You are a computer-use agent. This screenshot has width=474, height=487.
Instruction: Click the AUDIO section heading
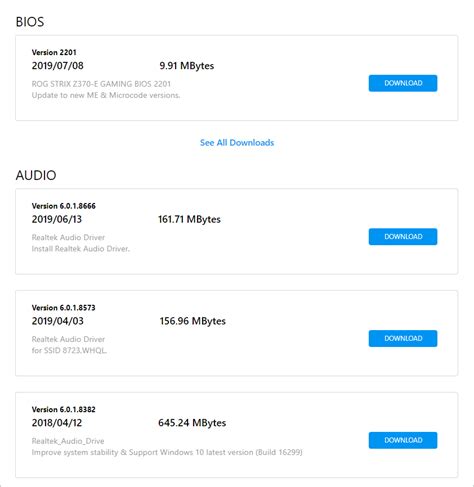point(36,175)
